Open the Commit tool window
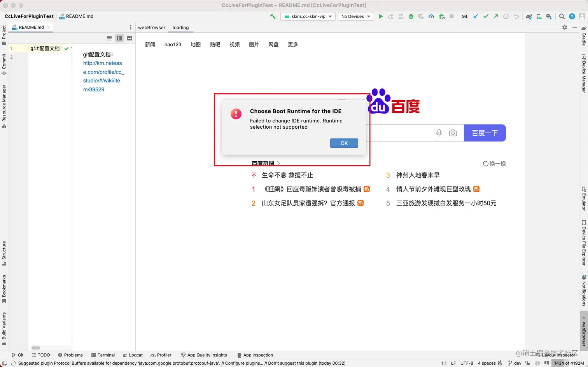This screenshot has height=367, width=588. coord(4,64)
